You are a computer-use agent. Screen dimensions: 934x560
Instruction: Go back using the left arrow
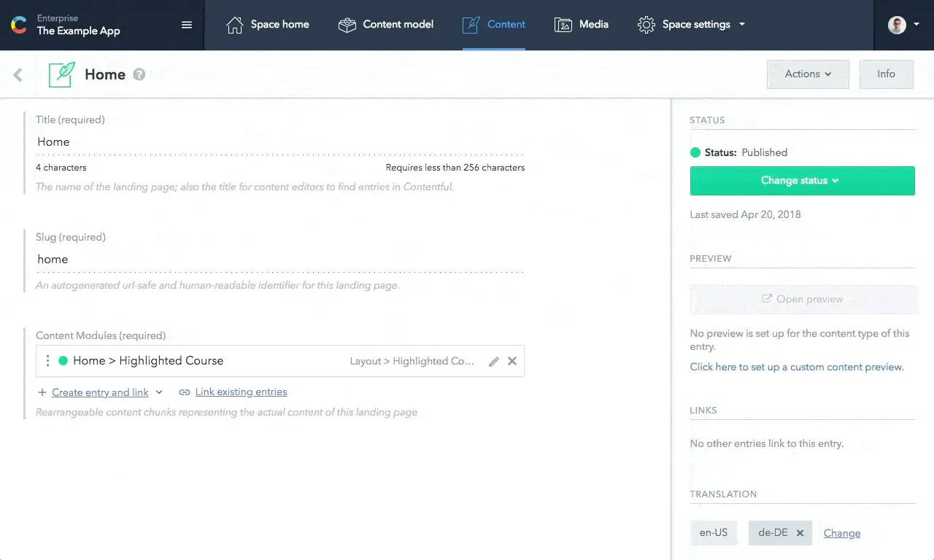pos(18,74)
